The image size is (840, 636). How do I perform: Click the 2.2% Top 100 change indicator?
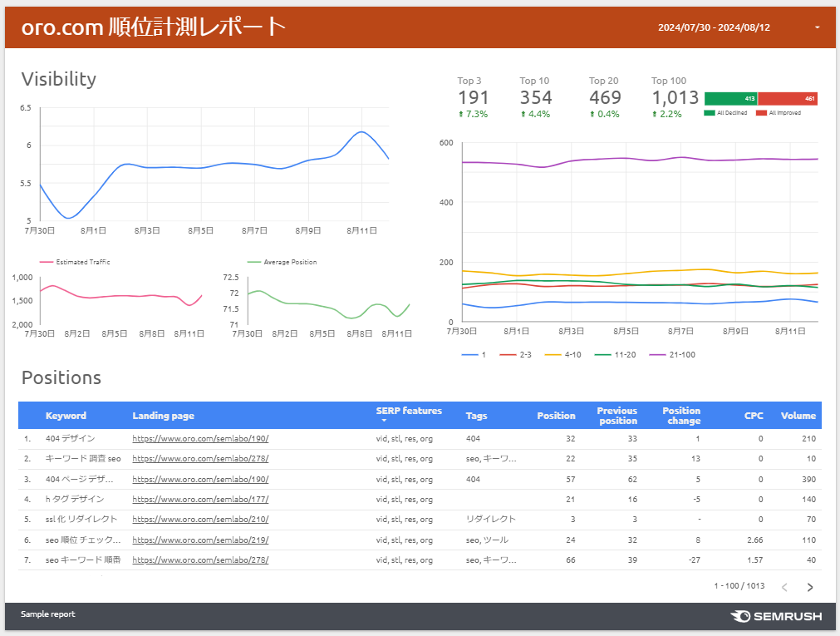[x=667, y=114]
